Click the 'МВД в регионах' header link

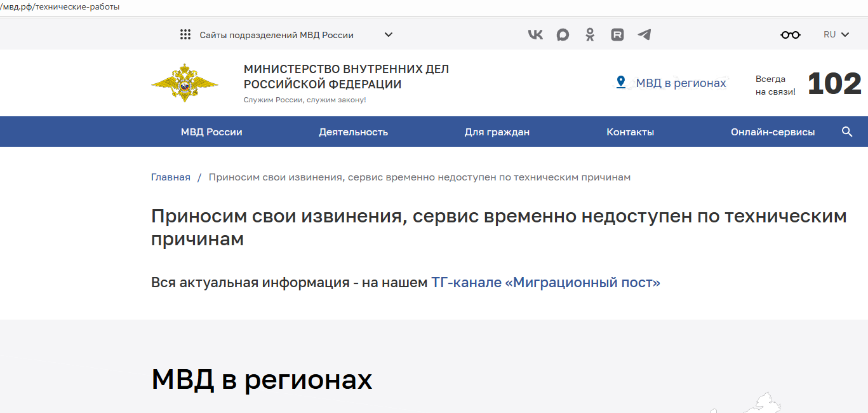click(681, 83)
